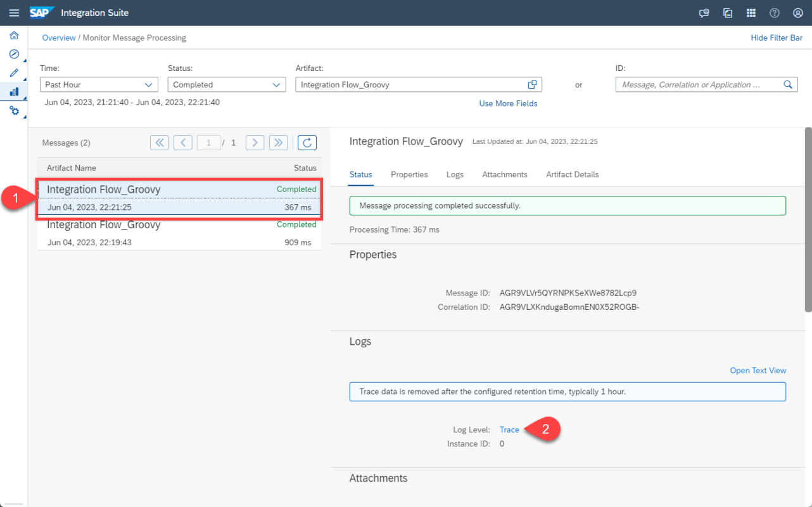This screenshot has height=507, width=812.
Task: Open the help question mark icon
Action: coord(774,13)
